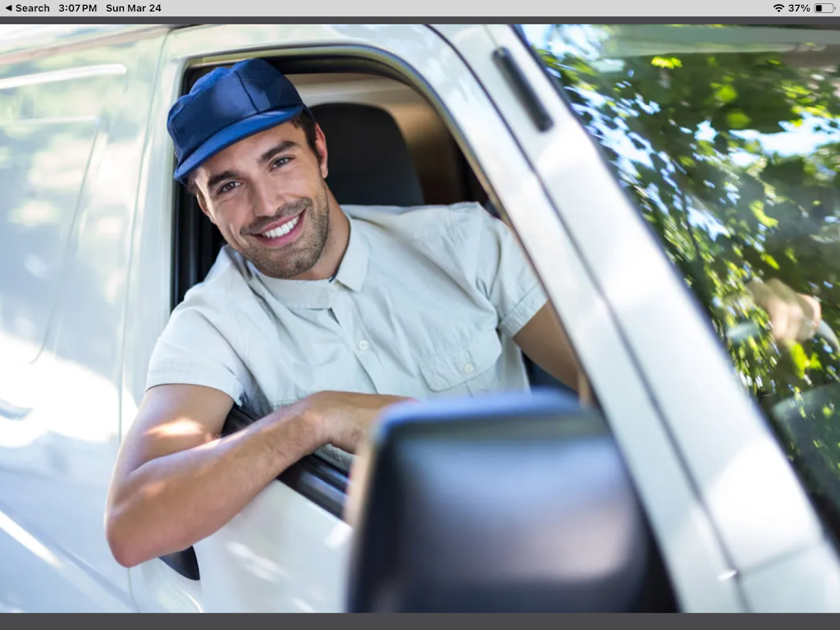The height and width of the screenshot is (630, 840).
Task: Tap the Search back link in status bar
Action: click(x=27, y=8)
